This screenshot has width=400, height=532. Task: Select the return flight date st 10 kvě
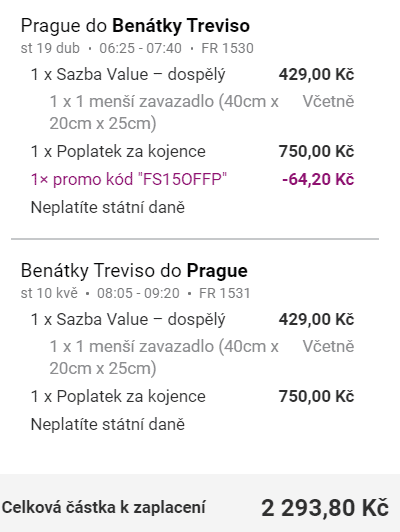[49, 293]
